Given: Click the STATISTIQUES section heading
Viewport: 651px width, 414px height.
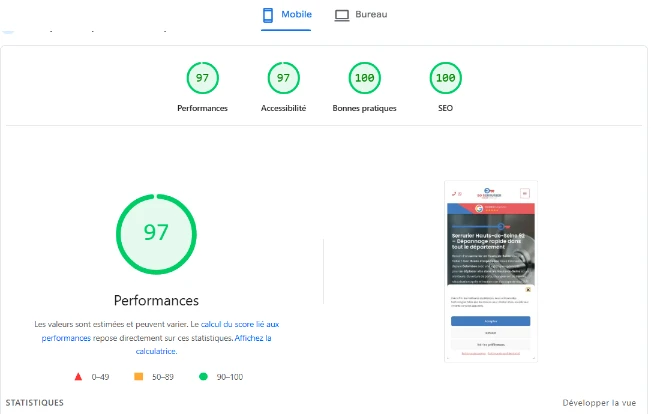Looking at the screenshot, I should pos(34,403).
